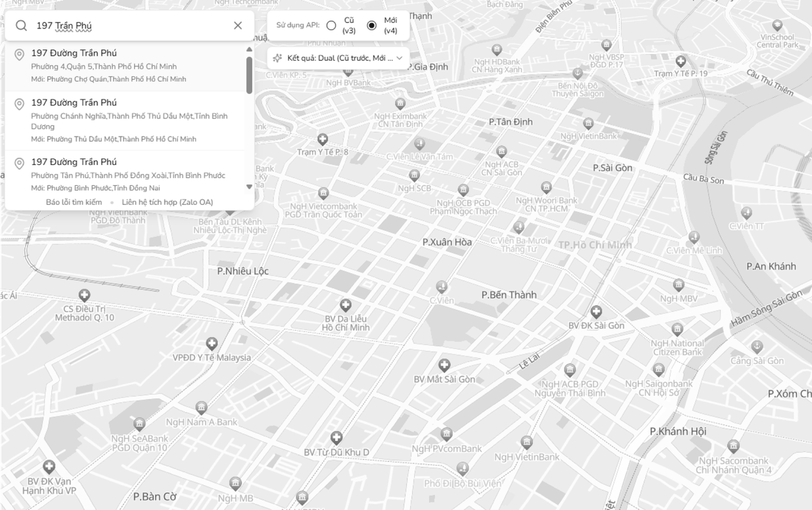Select the Mới (v4) API radio button
812x510 pixels.
pyautogui.click(x=371, y=26)
